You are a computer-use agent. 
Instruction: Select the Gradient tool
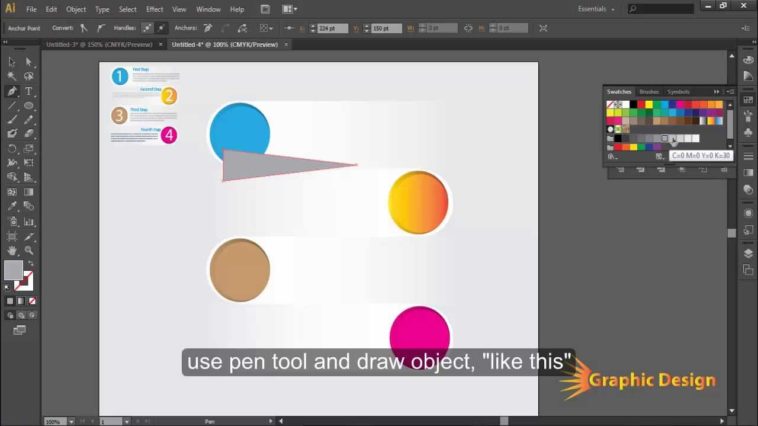tap(29, 192)
